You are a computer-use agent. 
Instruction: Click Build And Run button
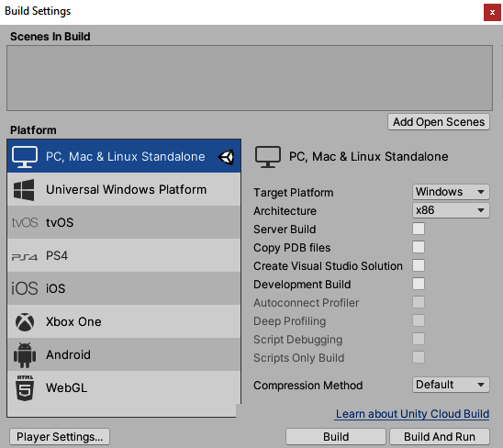pos(440,437)
